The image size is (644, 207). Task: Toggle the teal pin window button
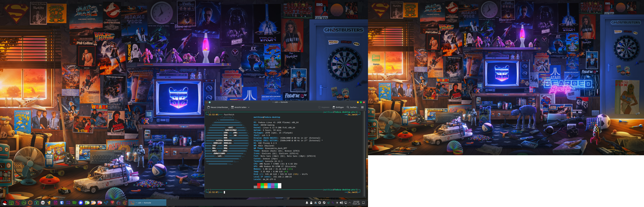coord(209,102)
